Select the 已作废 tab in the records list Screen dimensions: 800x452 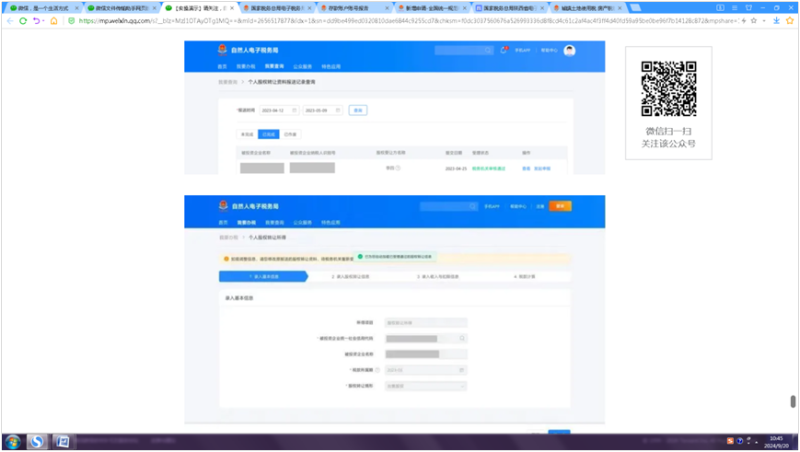pos(290,133)
